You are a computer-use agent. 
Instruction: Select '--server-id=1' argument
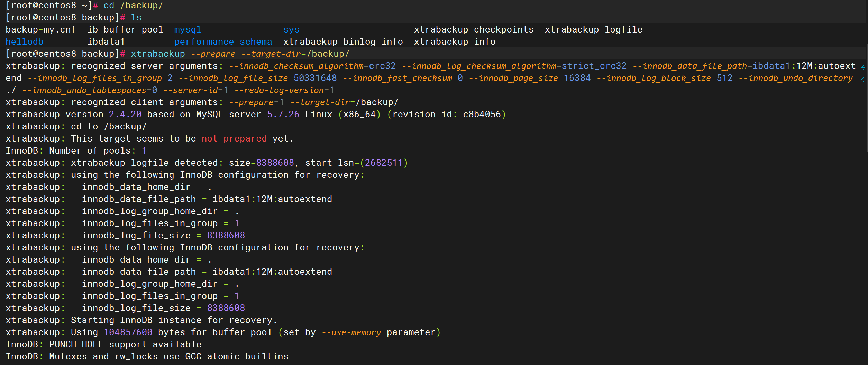pos(196,90)
